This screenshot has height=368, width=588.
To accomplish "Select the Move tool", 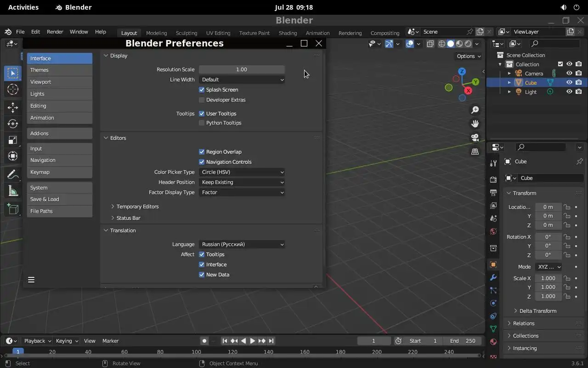I will [12, 108].
